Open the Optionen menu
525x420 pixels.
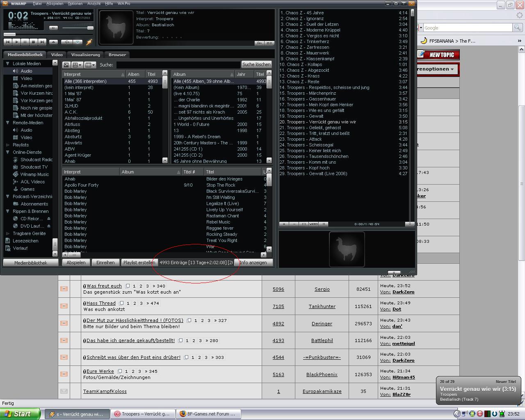75,4
